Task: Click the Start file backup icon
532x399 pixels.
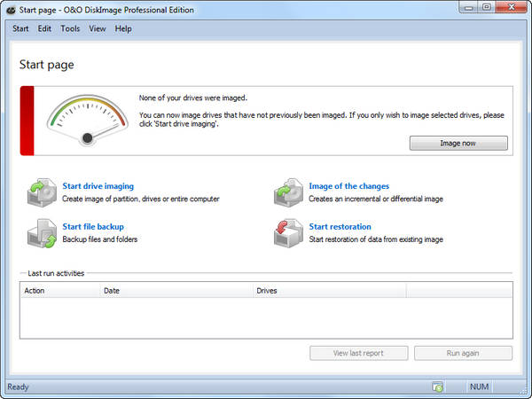Action: click(39, 232)
